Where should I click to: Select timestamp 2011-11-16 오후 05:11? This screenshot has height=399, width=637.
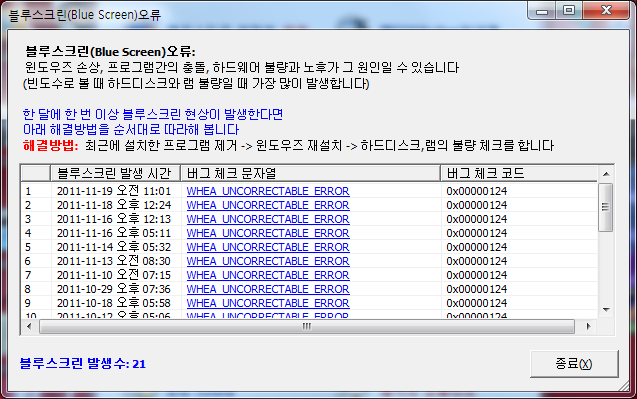(114, 233)
